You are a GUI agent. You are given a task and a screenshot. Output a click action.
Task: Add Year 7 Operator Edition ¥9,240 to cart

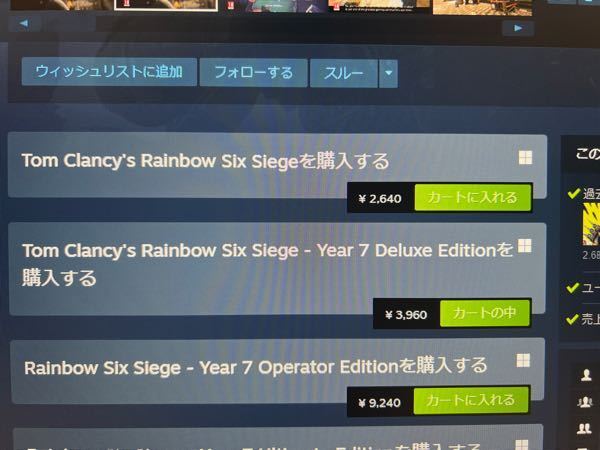point(471,400)
